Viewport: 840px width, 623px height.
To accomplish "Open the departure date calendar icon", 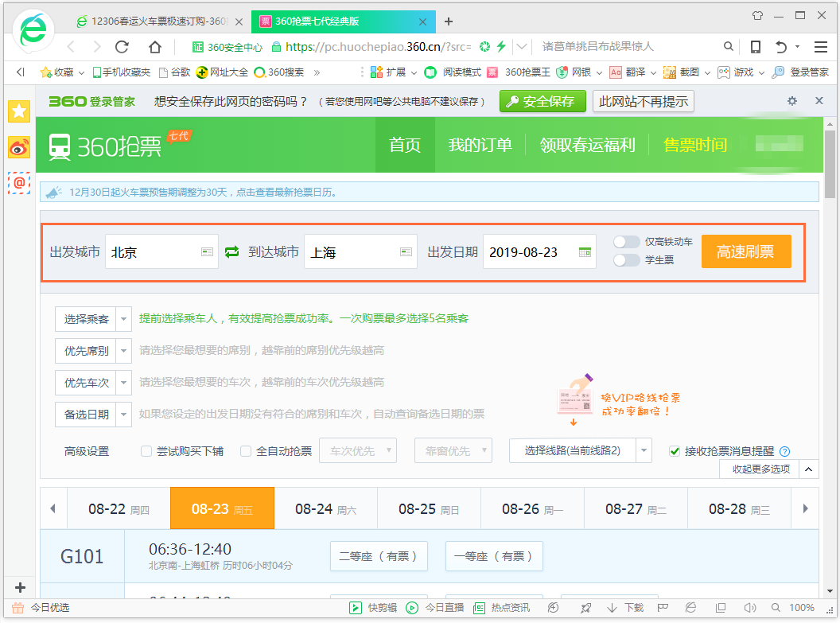I will pos(585,252).
